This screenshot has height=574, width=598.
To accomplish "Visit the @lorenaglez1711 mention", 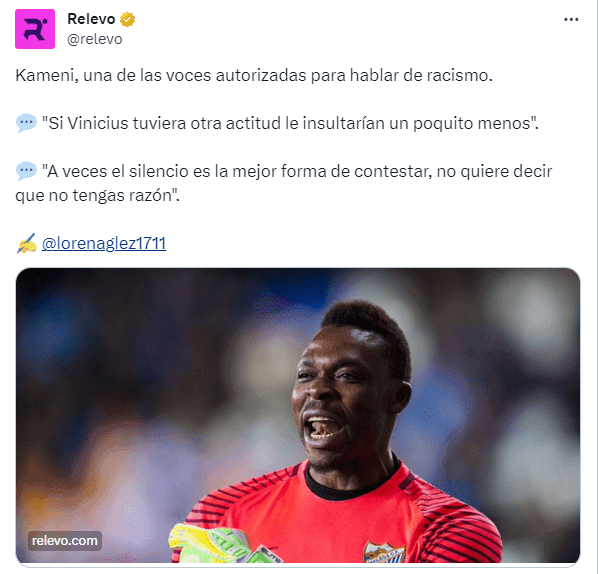I will click(104, 243).
